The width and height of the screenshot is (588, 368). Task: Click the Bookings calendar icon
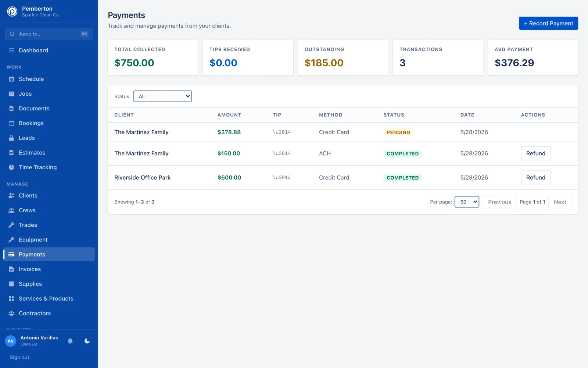click(x=11, y=123)
